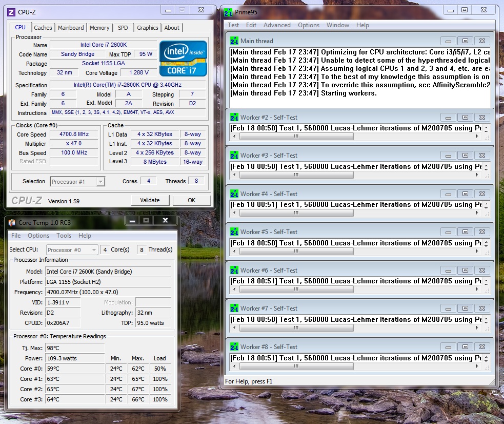Click the Frequency field in Core Temp
504x424 pixels.
point(108,292)
